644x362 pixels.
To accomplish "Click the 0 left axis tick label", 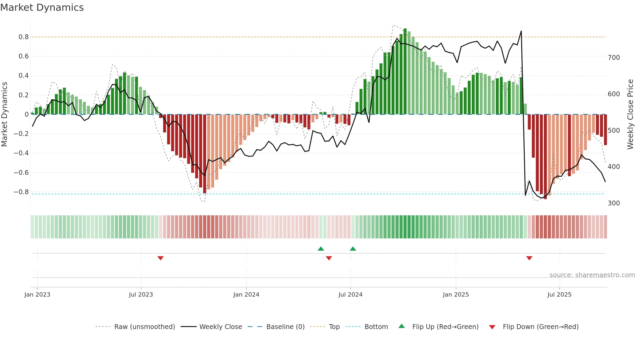I will pyautogui.click(x=27, y=114).
